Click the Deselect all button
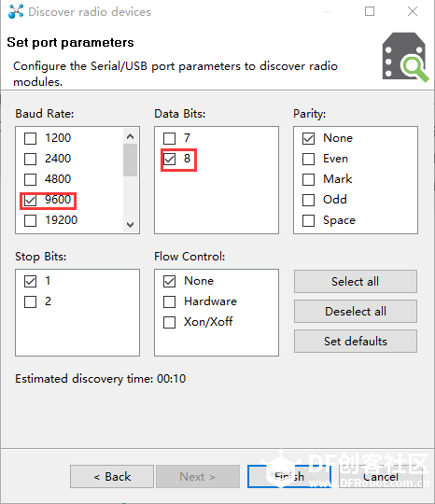The height and width of the screenshot is (504, 435). point(356,311)
